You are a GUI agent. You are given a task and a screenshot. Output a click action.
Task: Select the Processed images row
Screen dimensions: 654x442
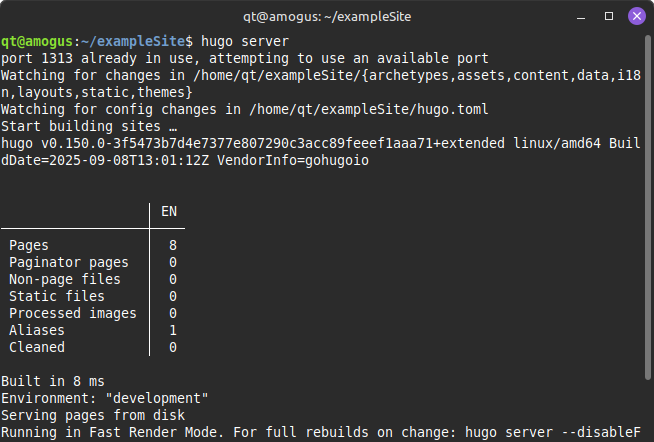click(73, 313)
